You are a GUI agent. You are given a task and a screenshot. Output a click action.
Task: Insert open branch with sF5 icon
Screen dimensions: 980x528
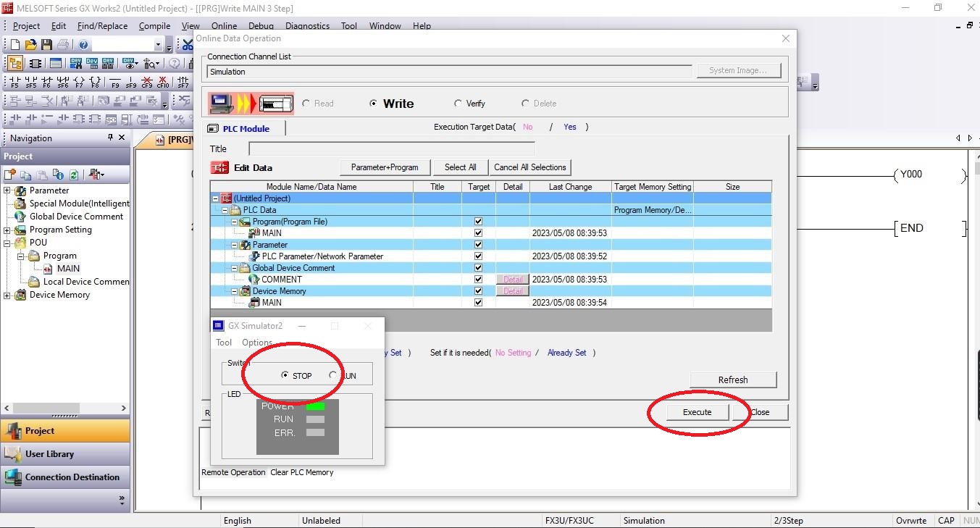[x=30, y=82]
